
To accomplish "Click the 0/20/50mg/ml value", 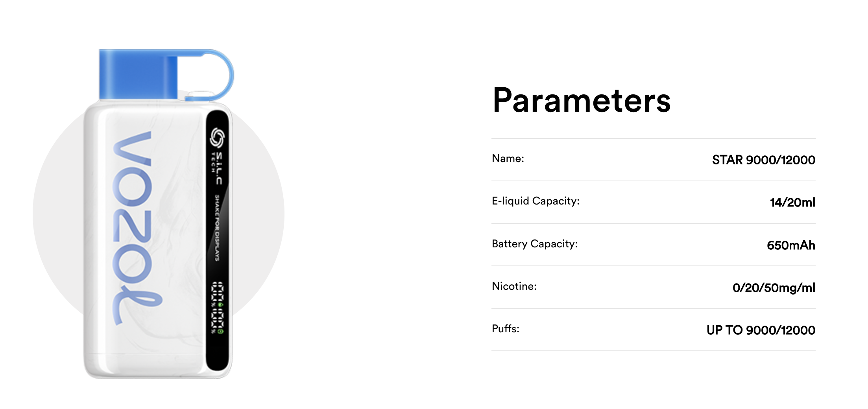I will [774, 288].
